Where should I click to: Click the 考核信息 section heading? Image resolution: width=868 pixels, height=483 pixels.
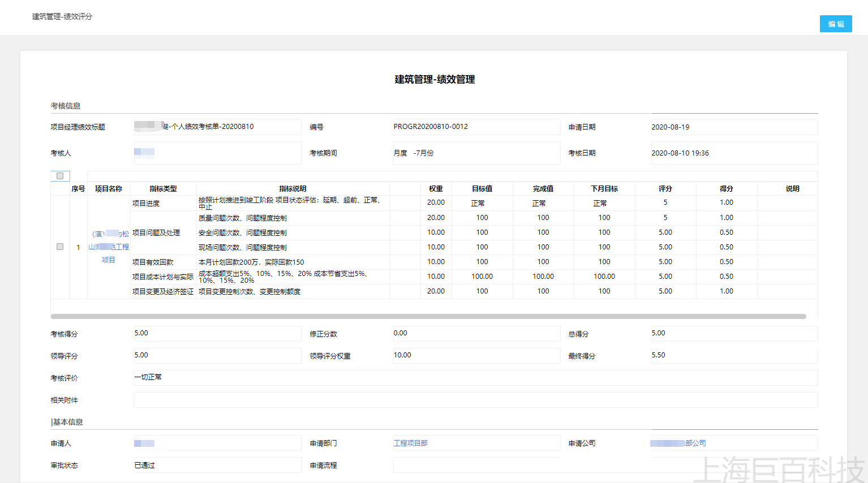coord(66,106)
